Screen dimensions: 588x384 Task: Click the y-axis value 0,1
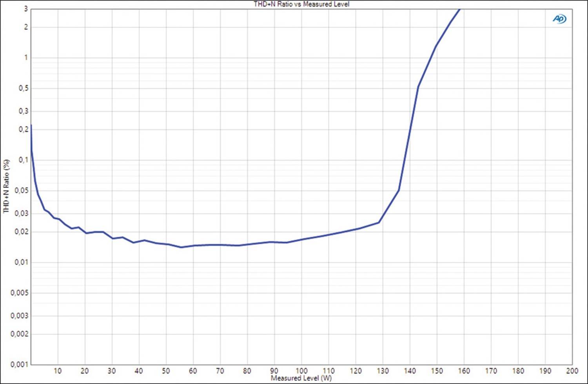click(24, 160)
